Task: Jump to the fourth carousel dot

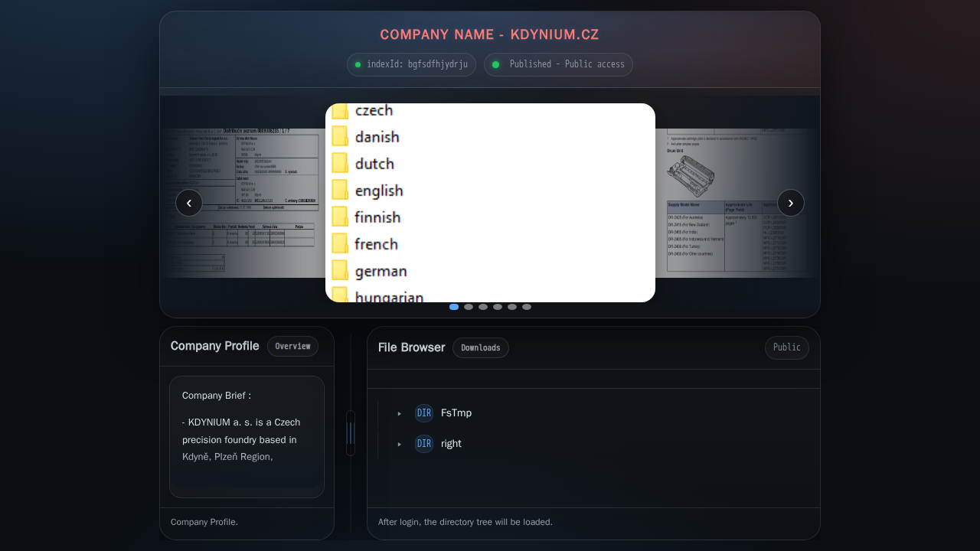Action: [x=498, y=307]
